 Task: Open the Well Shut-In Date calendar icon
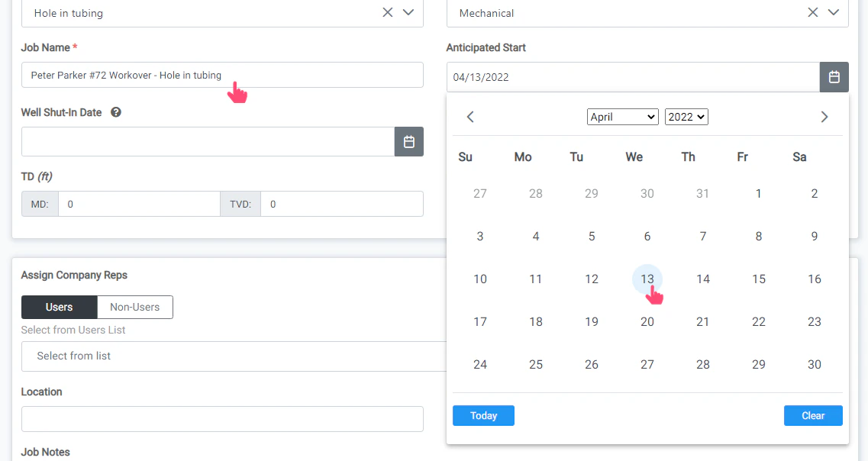pos(409,141)
